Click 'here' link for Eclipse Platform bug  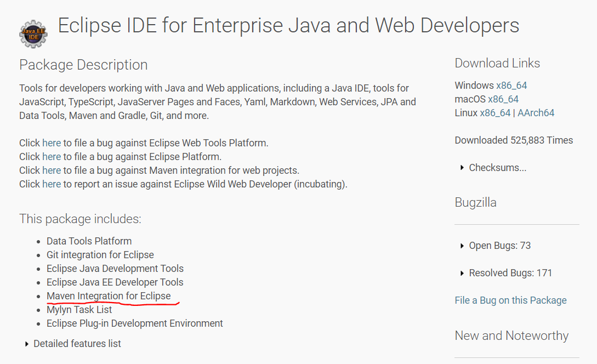click(52, 156)
